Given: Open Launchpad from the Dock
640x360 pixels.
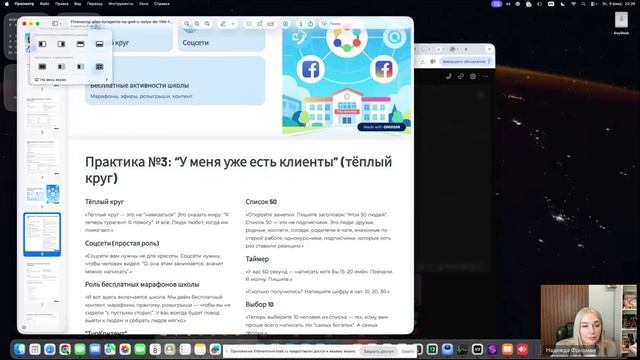Looking at the screenshot, I should tap(35, 349).
